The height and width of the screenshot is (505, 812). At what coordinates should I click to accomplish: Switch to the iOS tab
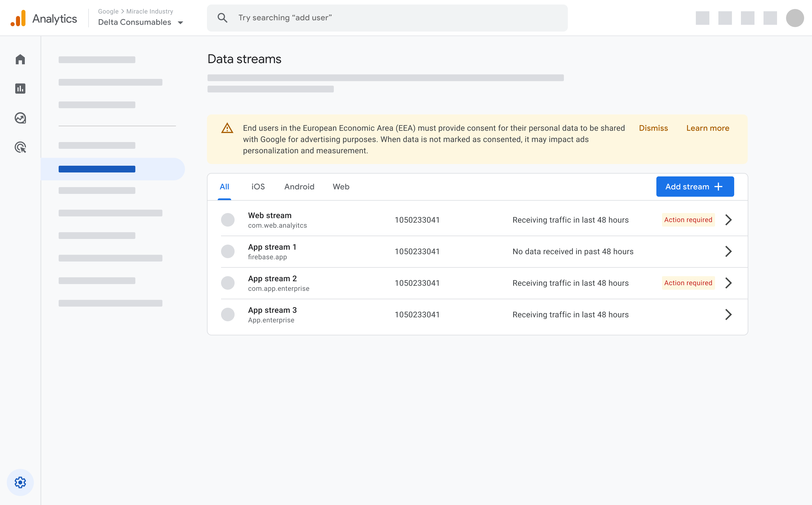tap(258, 186)
